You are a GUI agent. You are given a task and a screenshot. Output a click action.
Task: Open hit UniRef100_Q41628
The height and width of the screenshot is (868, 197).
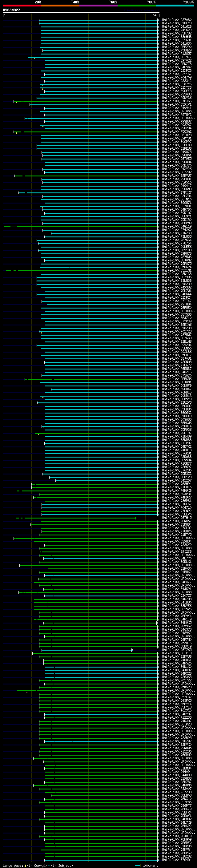click(177, 26)
